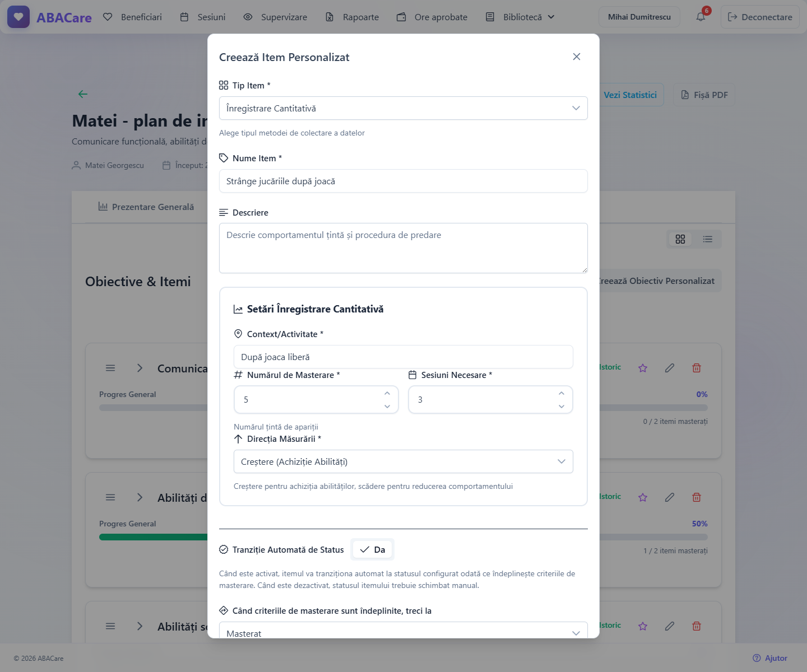
Task: Click trash icon on third objective card
Action: (x=697, y=626)
